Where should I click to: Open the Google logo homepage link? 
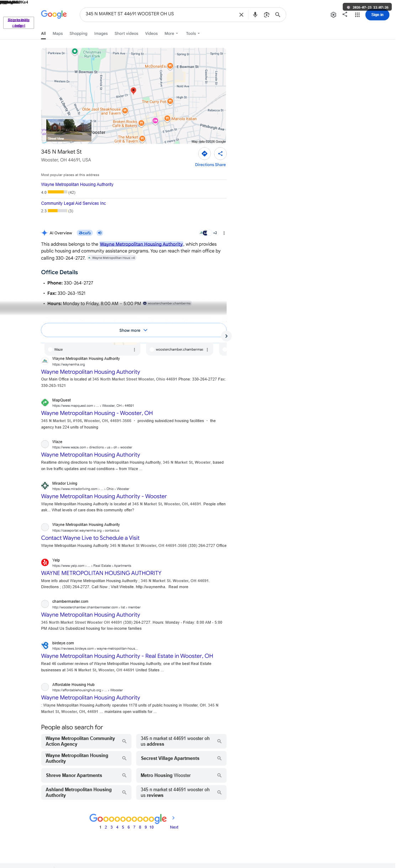click(x=54, y=14)
